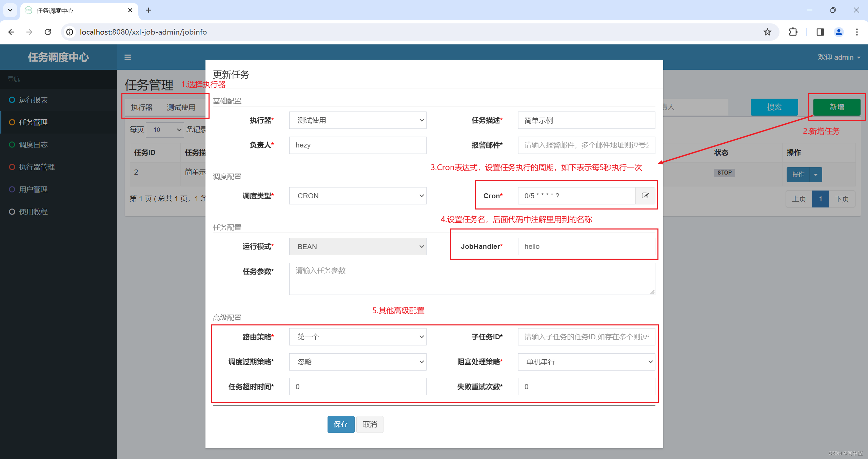Expand the 路由策略 dropdown
This screenshot has width=868, height=459.
click(358, 337)
